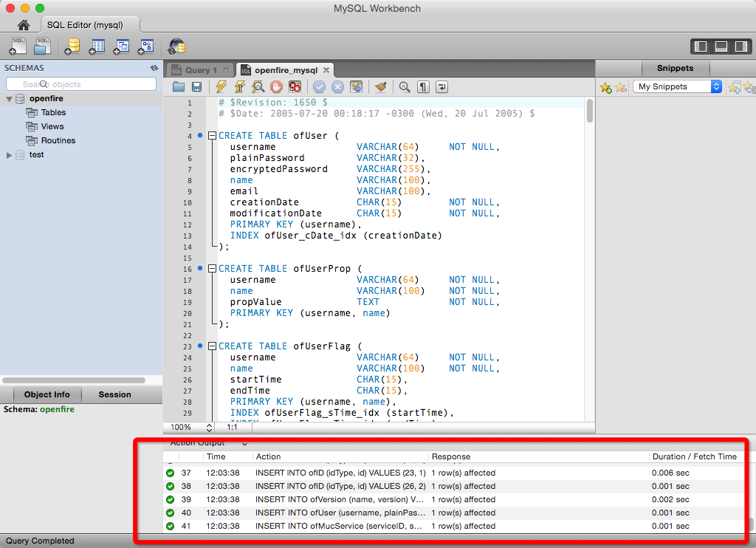The height and width of the screenshot is (548, 756).
Task: Toggle word wrap icon
Action: click(x=441, y=87)
